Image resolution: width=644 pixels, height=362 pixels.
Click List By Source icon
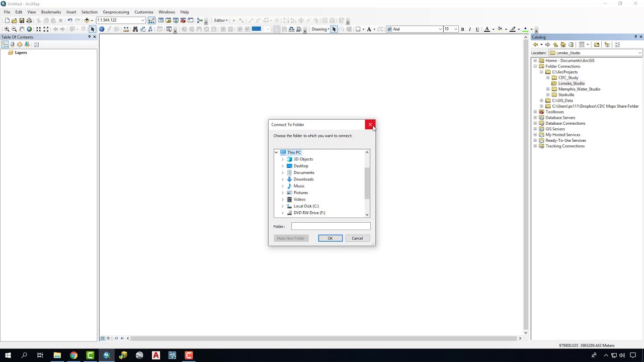coord(12,44)
